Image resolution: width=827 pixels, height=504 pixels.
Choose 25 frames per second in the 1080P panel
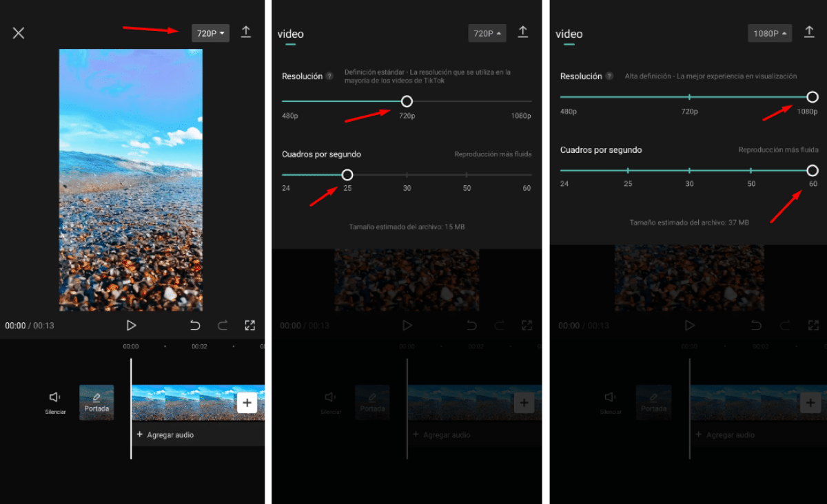(x=628, y=184)
